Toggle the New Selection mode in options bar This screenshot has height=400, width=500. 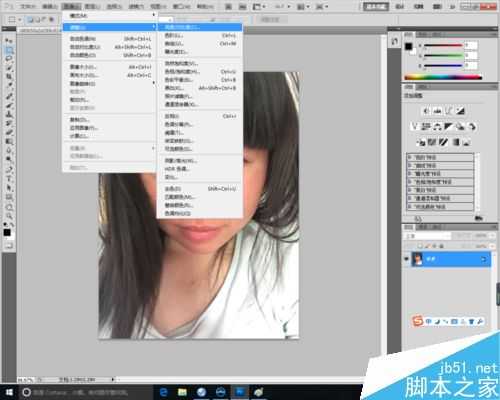(30, 20)
